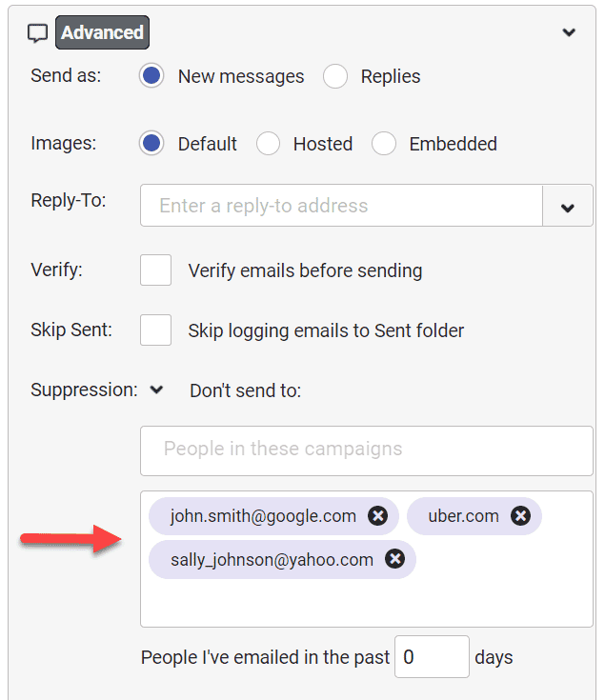This screenshot has width=605, height=700.
Task: Click the Advanced section comment icon
Action: [x=38, y=33]
